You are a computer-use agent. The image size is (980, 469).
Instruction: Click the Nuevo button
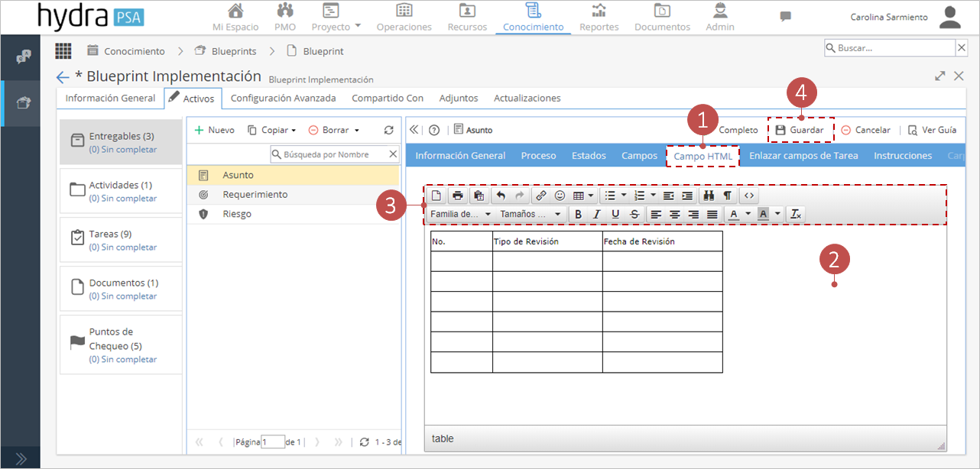coord(215,130)
